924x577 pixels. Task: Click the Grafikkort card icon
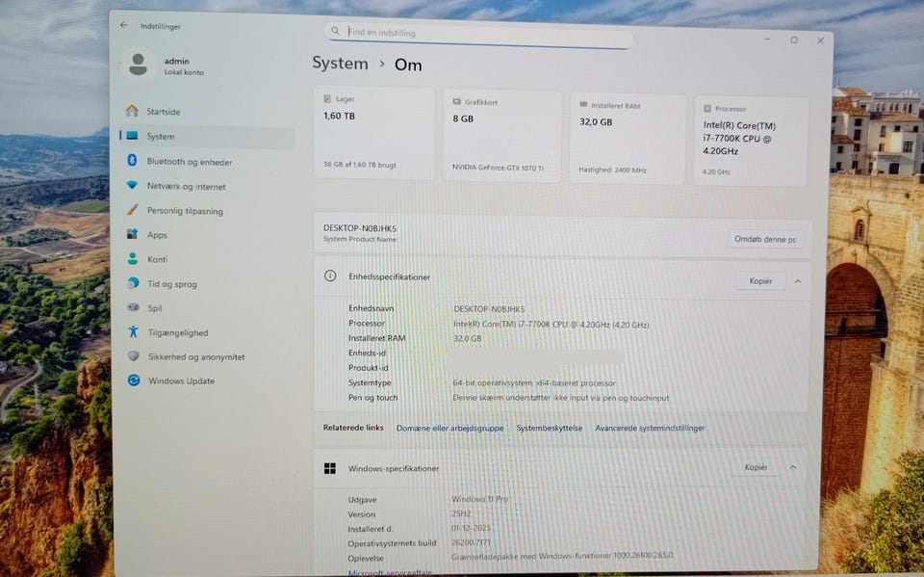click(456, 102)
